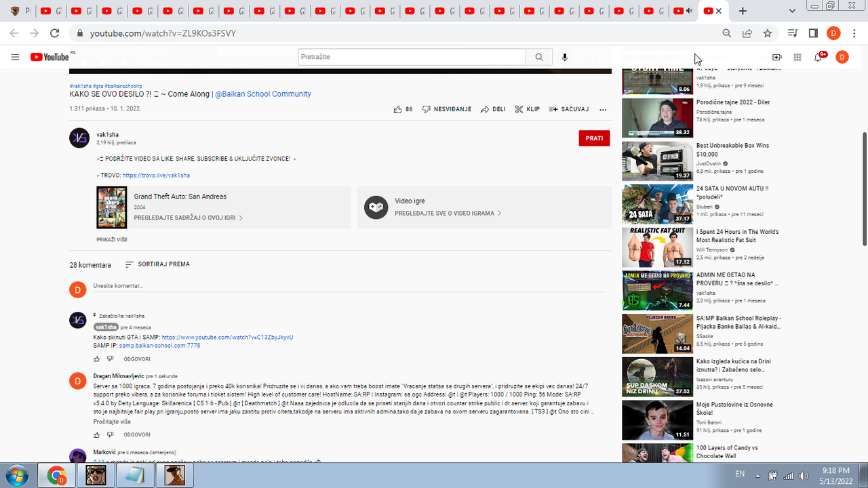Open the Dragan Milosavljevic commenter name
This screenshot has width=868, height=488.
119,375
